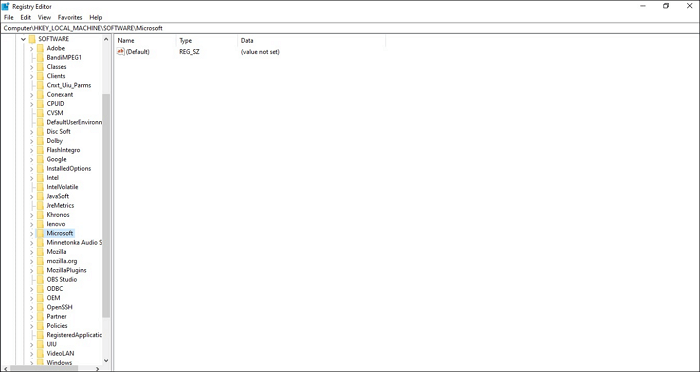Select the Dolby folder icon

pyautogui.click(x=40, y=141)
